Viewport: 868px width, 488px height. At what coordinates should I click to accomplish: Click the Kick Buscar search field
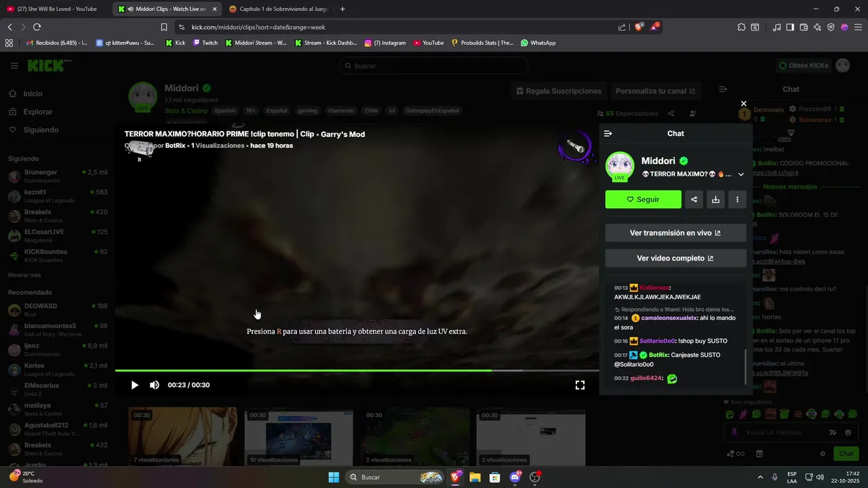(x=434, y=66)
